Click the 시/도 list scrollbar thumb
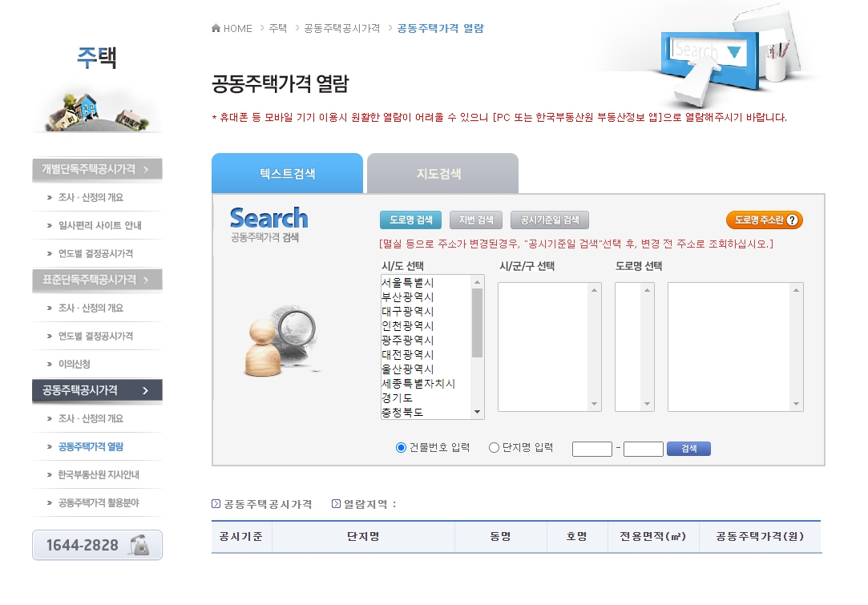Screen dimensions: 868x605 (x=477, y=323)
